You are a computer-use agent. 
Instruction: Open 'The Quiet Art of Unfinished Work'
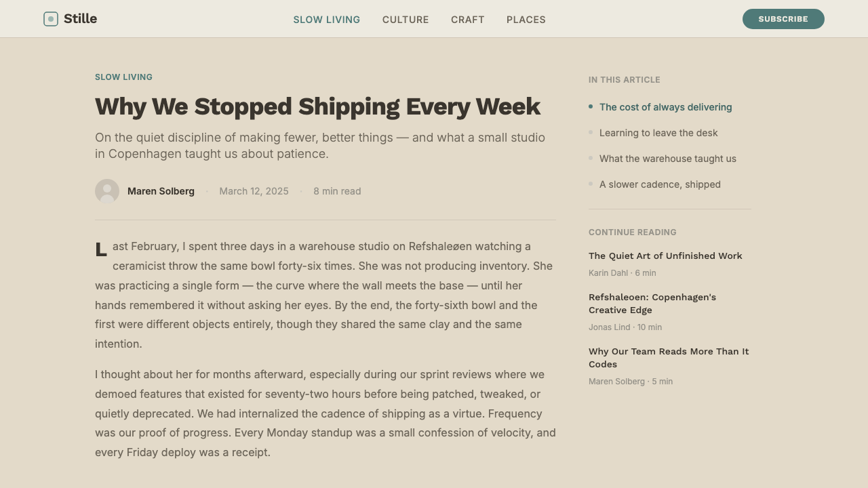click(x=665, y=256)
